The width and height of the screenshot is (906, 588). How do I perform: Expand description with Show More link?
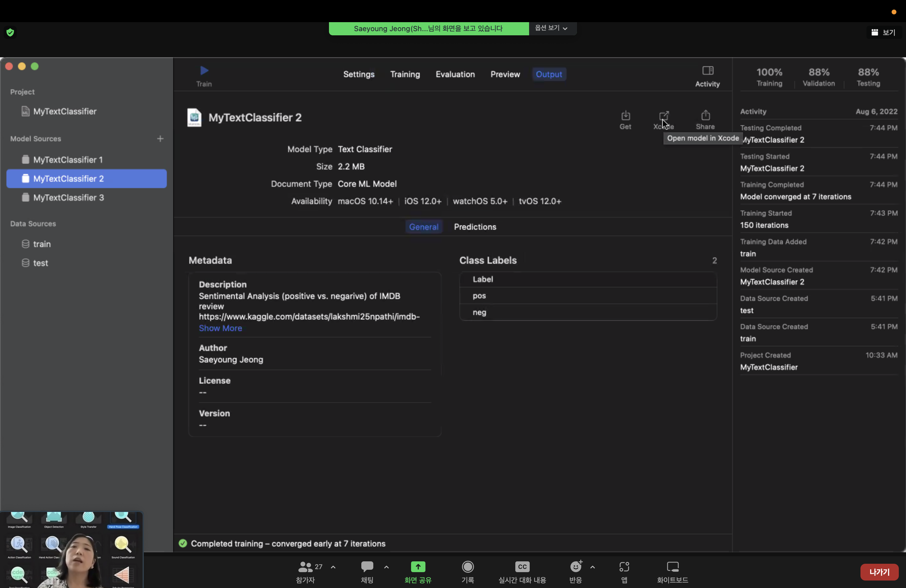coord(221,328)
